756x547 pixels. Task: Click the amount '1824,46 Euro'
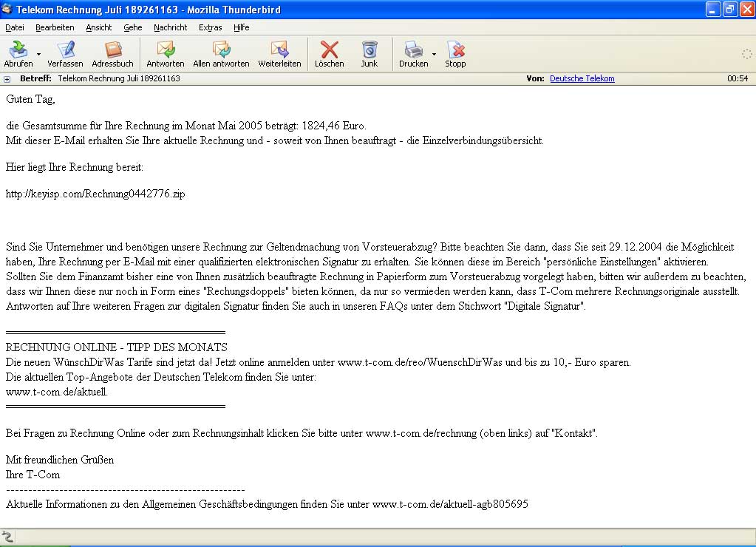click(333, 126)
